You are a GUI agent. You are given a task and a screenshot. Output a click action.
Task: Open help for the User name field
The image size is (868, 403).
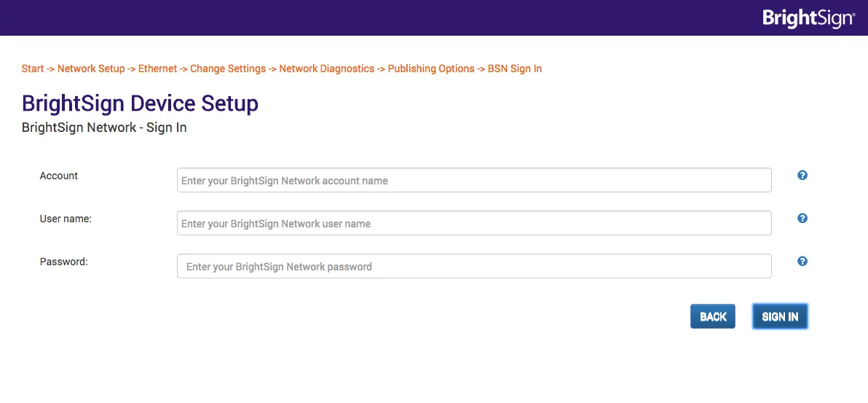point(802,219)
